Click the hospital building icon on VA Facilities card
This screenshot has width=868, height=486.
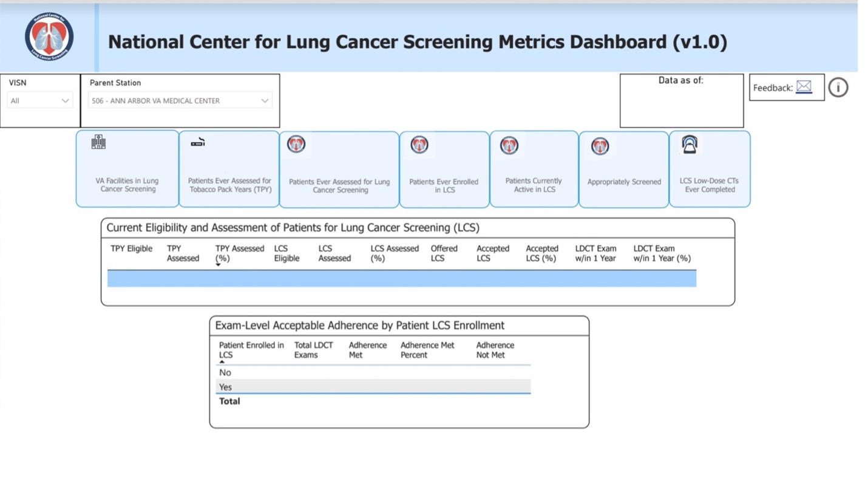(98, 142)
